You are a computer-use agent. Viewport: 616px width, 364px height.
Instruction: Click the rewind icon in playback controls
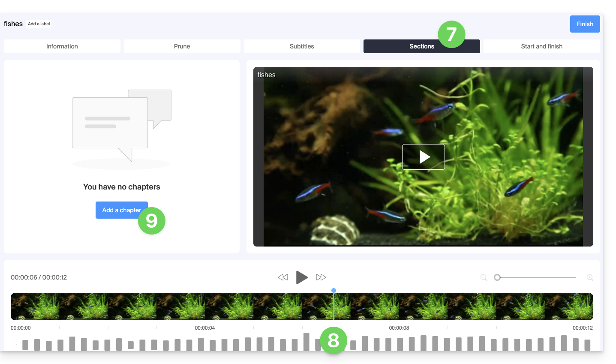[283, 277]
